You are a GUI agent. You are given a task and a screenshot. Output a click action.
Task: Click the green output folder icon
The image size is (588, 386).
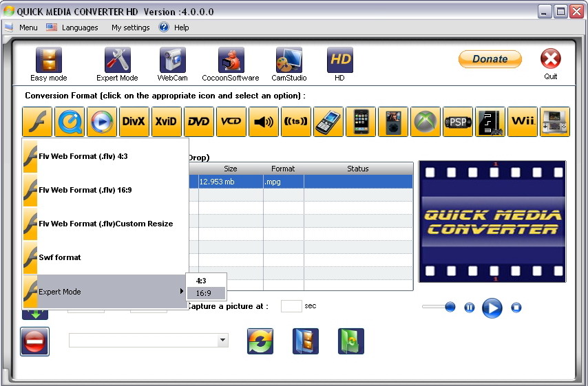pos(351,341)
